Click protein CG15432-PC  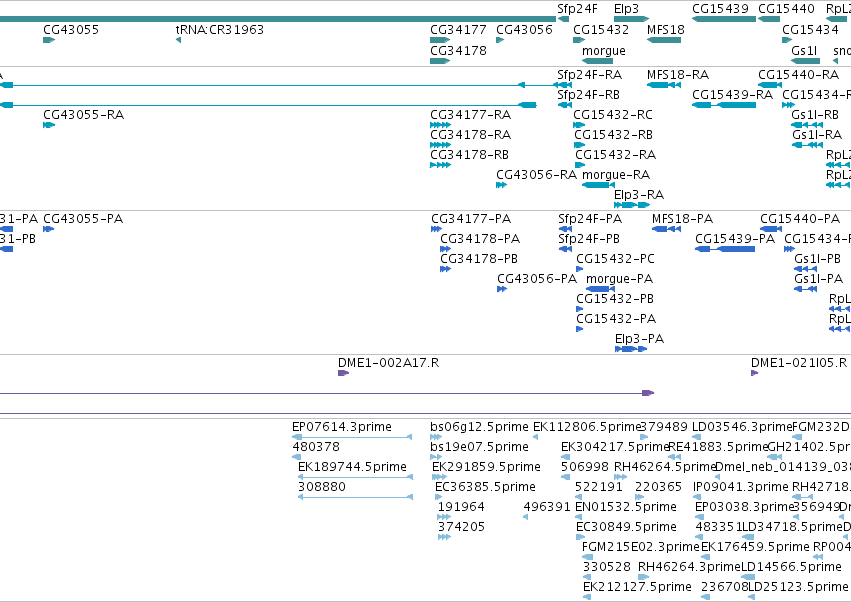tap(615, 259)
